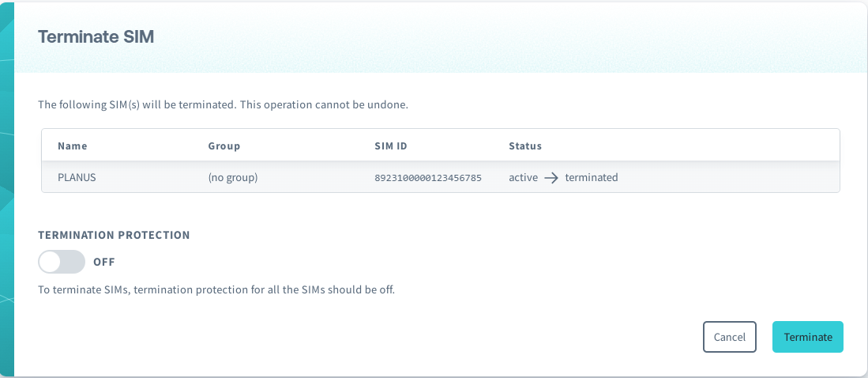Click the TERMINATION PROTECTION heading
This screenshot has width=868, height=378.
click(x=114, y=235)
